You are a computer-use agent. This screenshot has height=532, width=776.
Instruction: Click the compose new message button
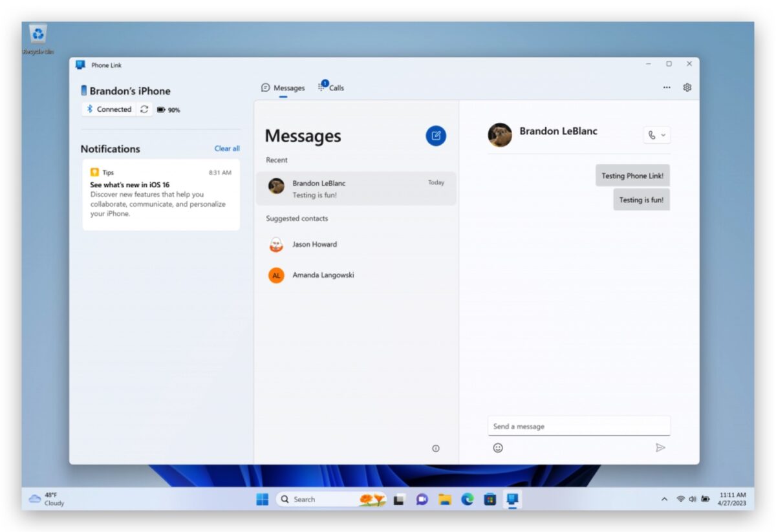click(x=436, y=136)
